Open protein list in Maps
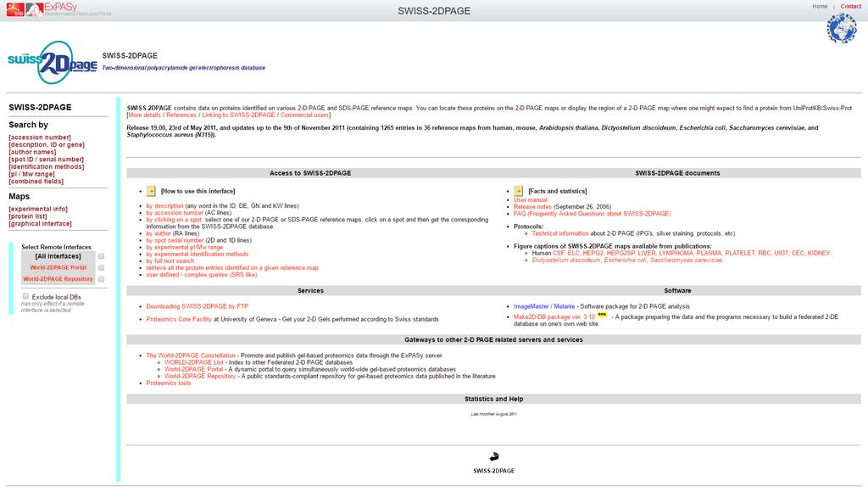The height and width of the screenshot is (487, 868). [28, 216]
